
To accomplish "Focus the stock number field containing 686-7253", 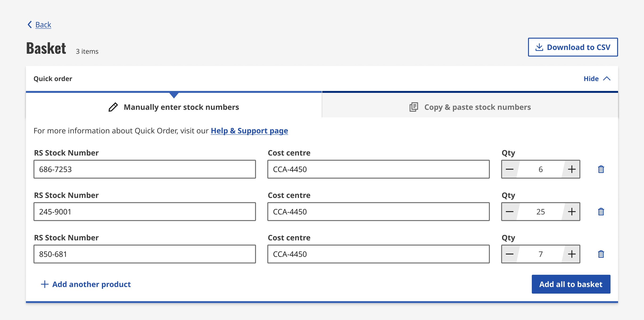I will click(144, 169).
